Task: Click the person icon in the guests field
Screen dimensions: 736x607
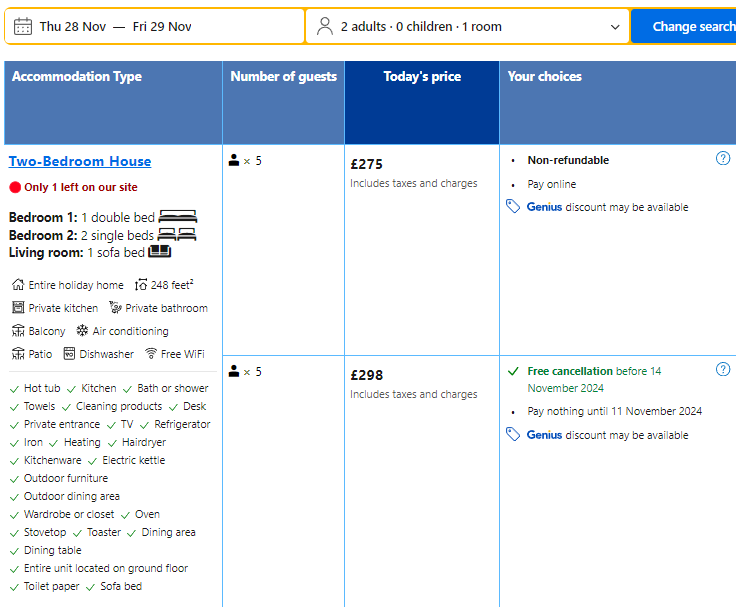Action: coord(324,26)
